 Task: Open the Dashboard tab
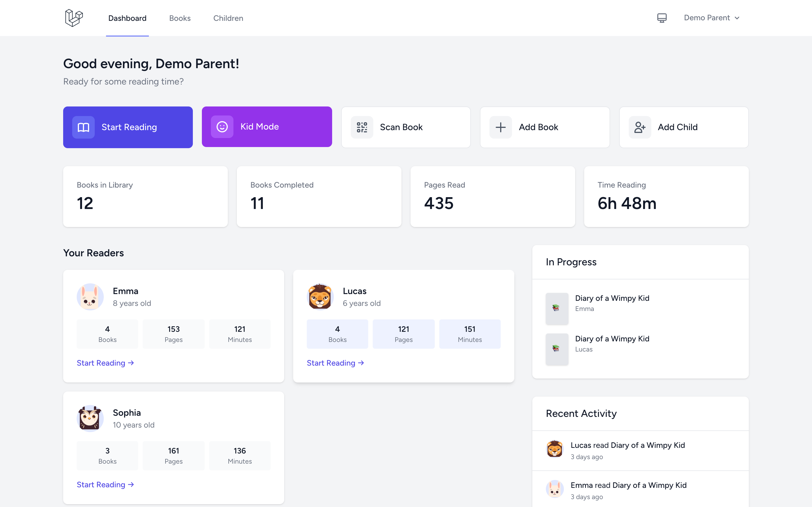tap(127, 18)
